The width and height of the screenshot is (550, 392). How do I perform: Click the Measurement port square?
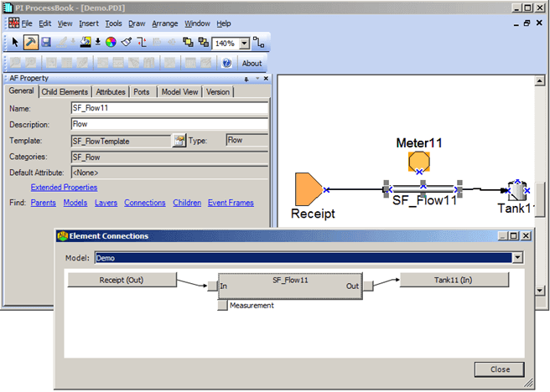[x=222, y=305]
